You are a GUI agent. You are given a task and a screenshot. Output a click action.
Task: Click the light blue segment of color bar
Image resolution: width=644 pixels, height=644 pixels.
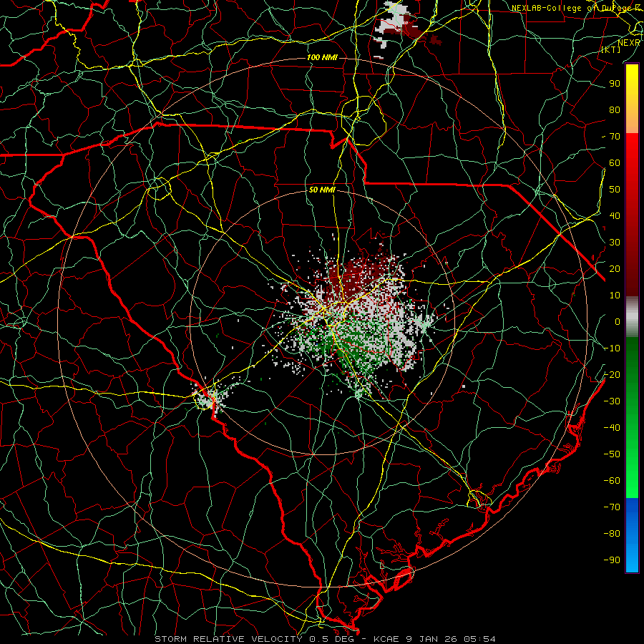632,557
